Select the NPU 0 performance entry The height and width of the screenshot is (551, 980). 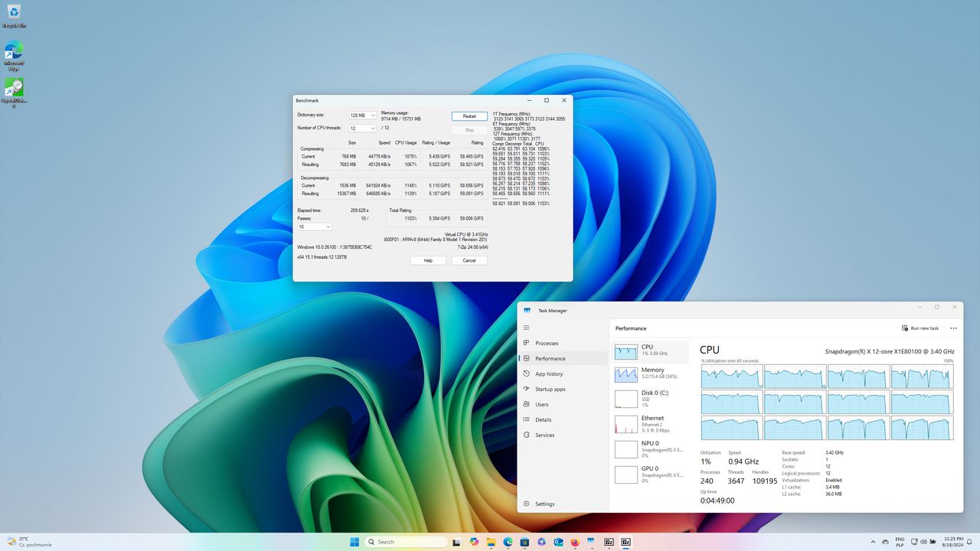click(650, 448)
